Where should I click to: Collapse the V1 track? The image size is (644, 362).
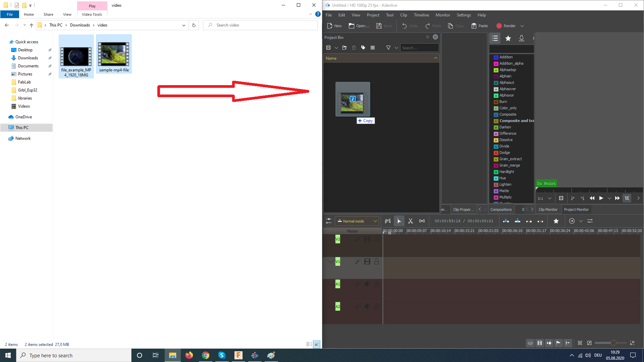[330, 262]
